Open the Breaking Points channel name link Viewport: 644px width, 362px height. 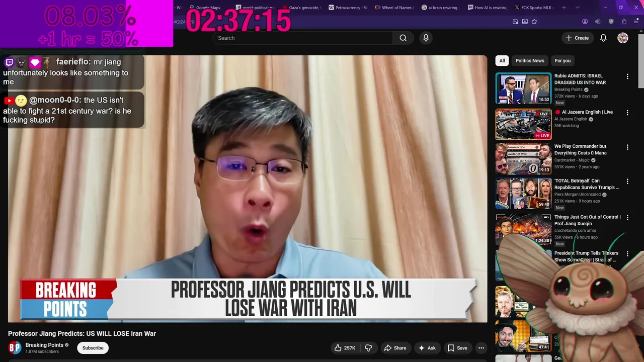[x=44, y=345]
